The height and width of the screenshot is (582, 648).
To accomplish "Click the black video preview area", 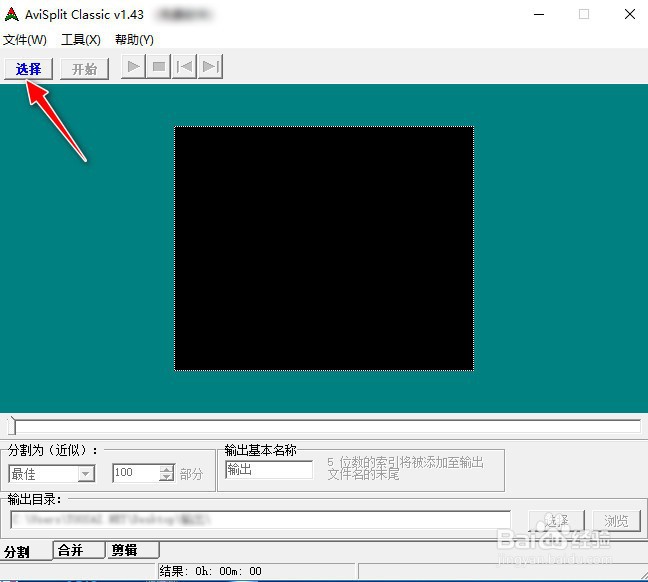I will [x=324, y=248].
